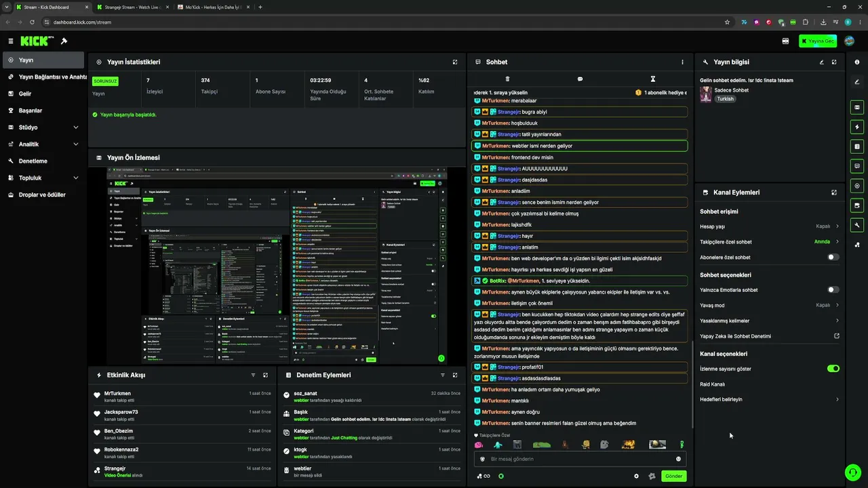Expand the Kanal Eylemleri panel to fullscreen

[x=834, y=192]
